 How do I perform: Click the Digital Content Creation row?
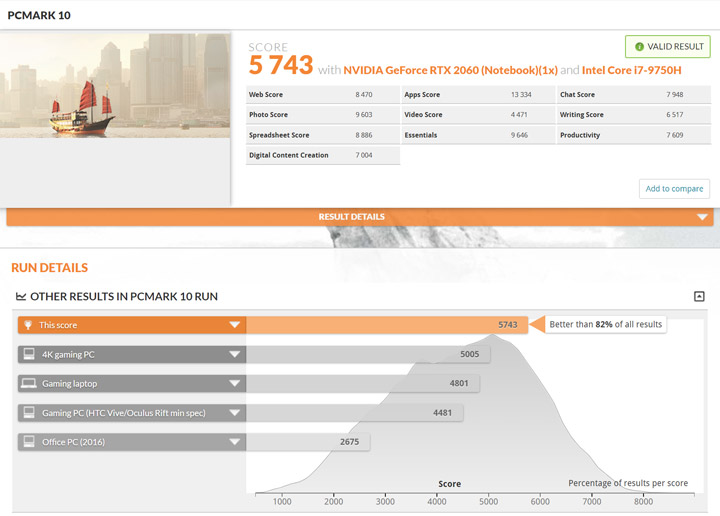tap(323, 155)
